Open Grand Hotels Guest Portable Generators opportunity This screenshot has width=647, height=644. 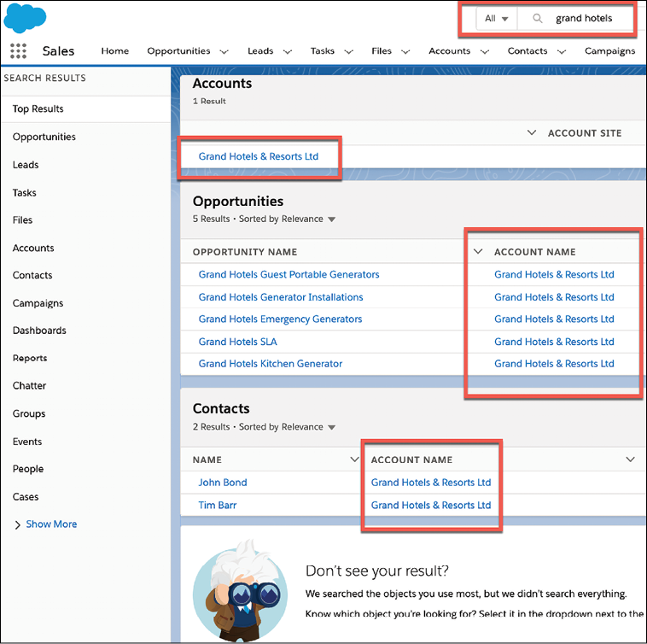pos(289,274)
